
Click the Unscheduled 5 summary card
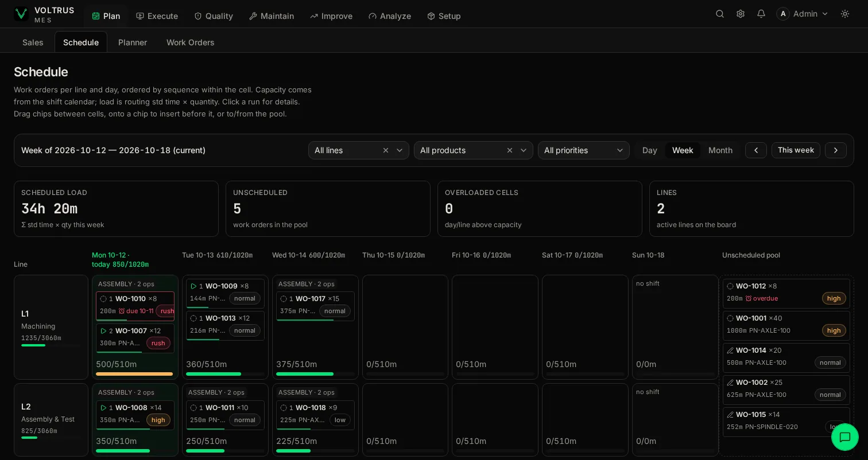[328, 209]
